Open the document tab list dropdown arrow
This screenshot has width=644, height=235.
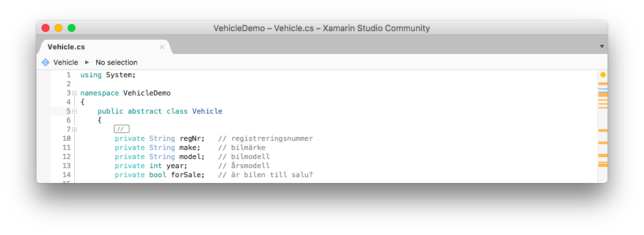pos(602,46)
